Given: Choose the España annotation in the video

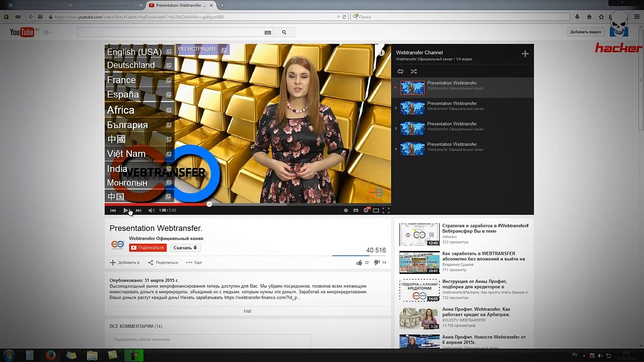Looking at the screenshot, I should coord(139,95).
